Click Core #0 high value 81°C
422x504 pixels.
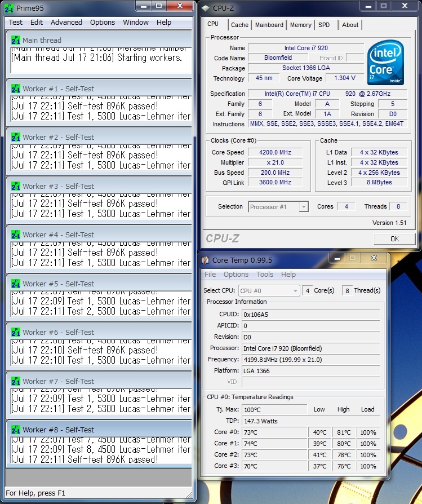(344, 432)
